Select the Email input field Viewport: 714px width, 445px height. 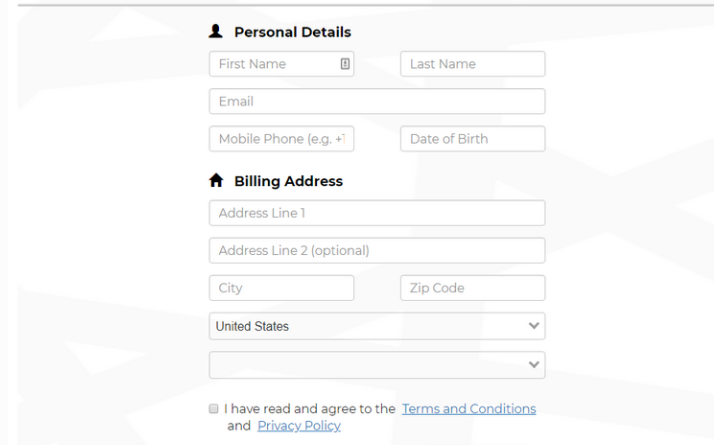coord(377,101)
